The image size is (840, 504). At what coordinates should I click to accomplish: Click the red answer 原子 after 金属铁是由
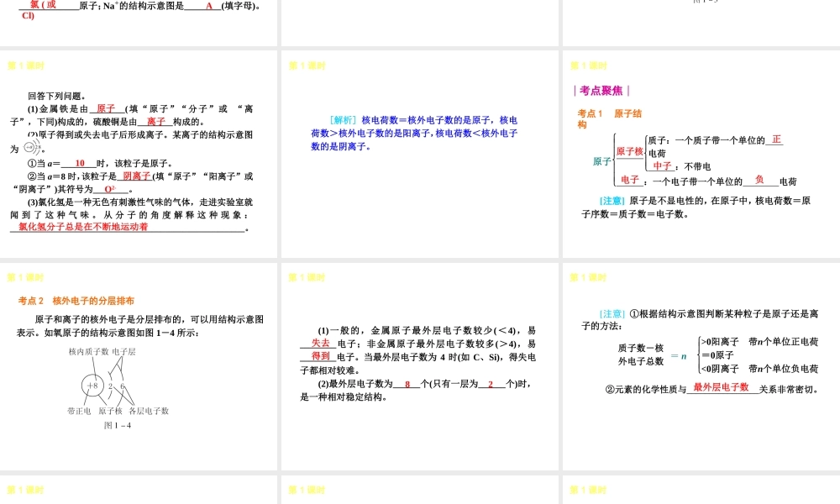coord(106,108)
